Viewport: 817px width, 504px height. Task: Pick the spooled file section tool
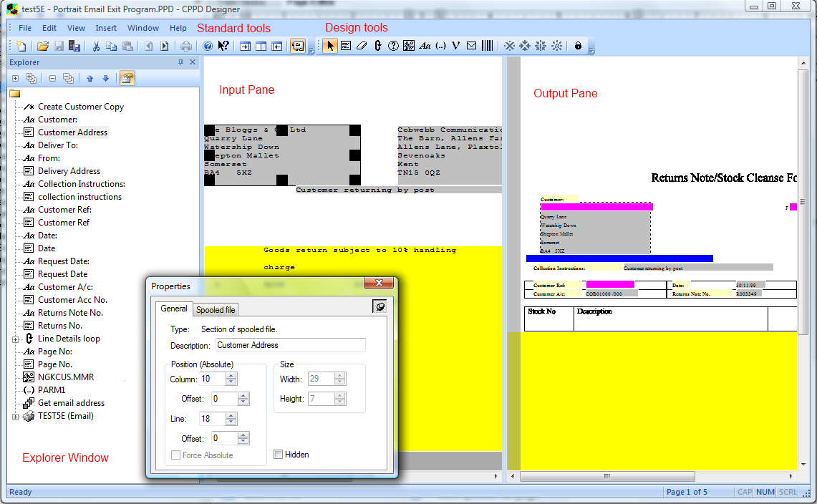pyautogui.click(x=346, y=46)
